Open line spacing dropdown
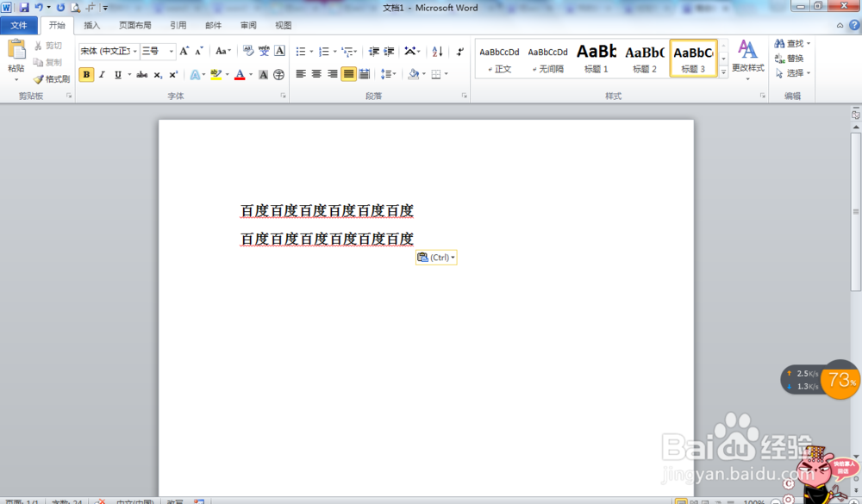Screen dimensions: 862x504 tap(388, 74)
